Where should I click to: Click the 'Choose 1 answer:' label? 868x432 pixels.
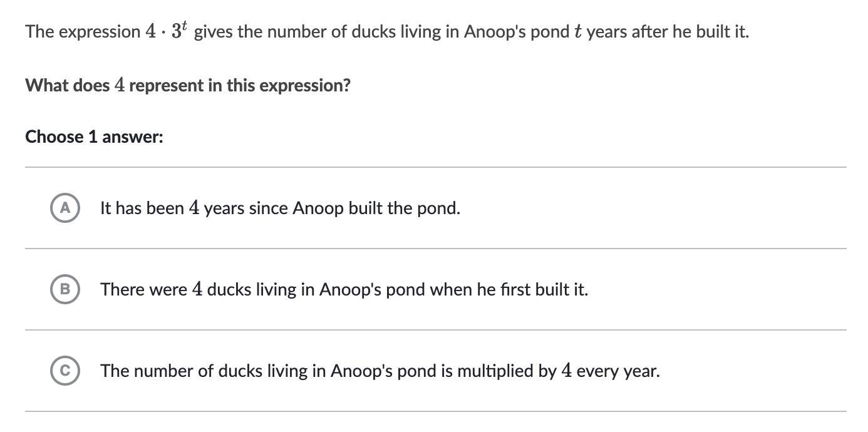[x=94, y=136]
